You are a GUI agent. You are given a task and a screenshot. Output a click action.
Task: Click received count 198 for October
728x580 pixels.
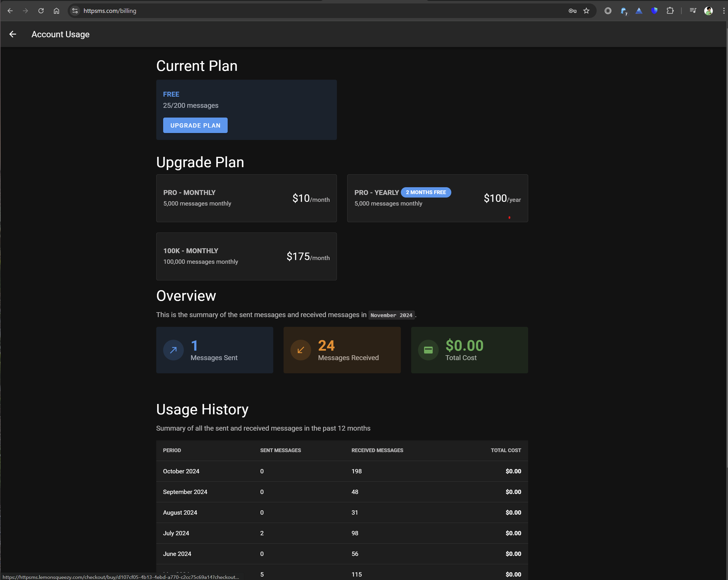click(357, 471)
